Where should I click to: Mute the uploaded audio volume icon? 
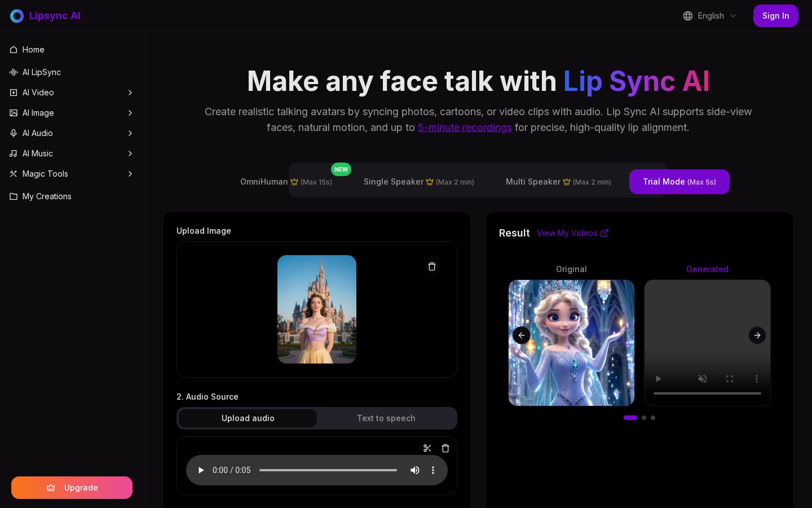click(x=415, y=470)
